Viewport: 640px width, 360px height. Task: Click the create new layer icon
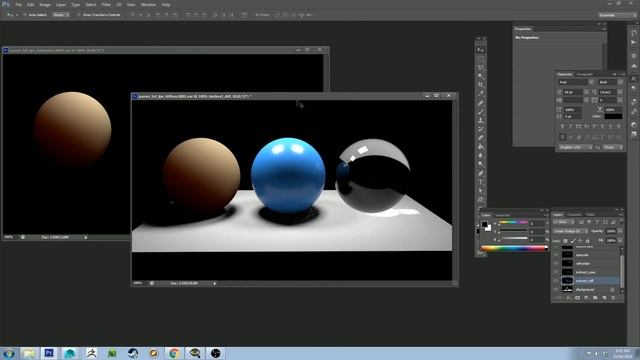[x=604, y=298]
